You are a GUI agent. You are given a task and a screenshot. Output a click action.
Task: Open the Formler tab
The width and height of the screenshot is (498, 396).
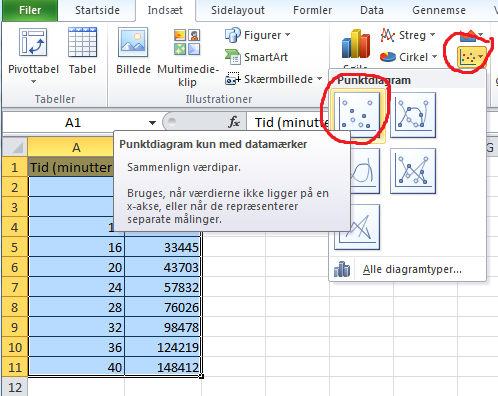click(x=313, y=10)
